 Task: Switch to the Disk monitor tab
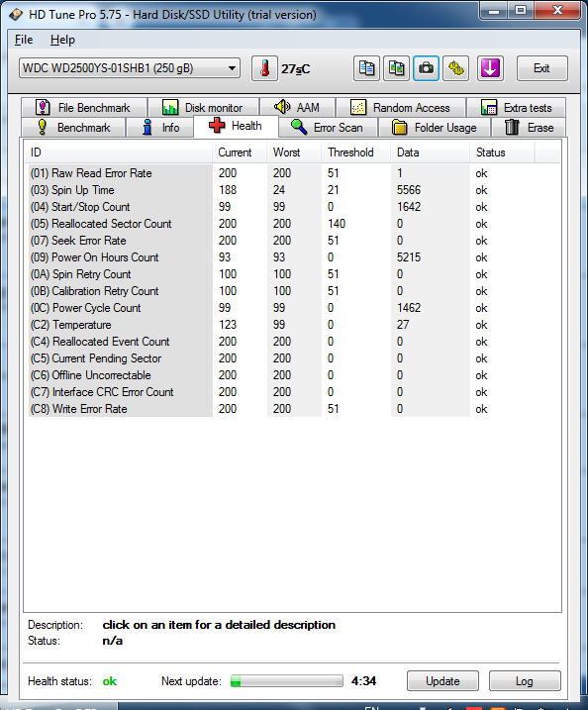pyautogui.click(x=203, y=107)
